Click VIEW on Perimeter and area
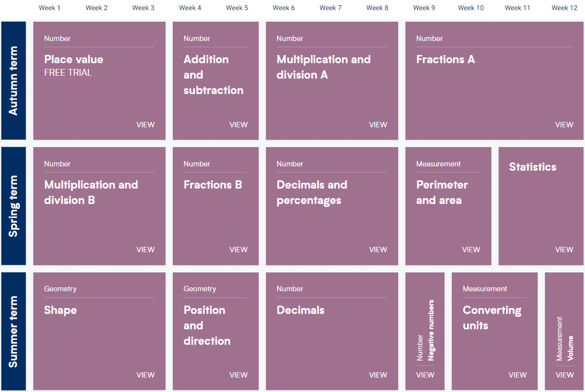Viewport: 585px width, 392px height. pyautogui.click(x=471, y=249)
